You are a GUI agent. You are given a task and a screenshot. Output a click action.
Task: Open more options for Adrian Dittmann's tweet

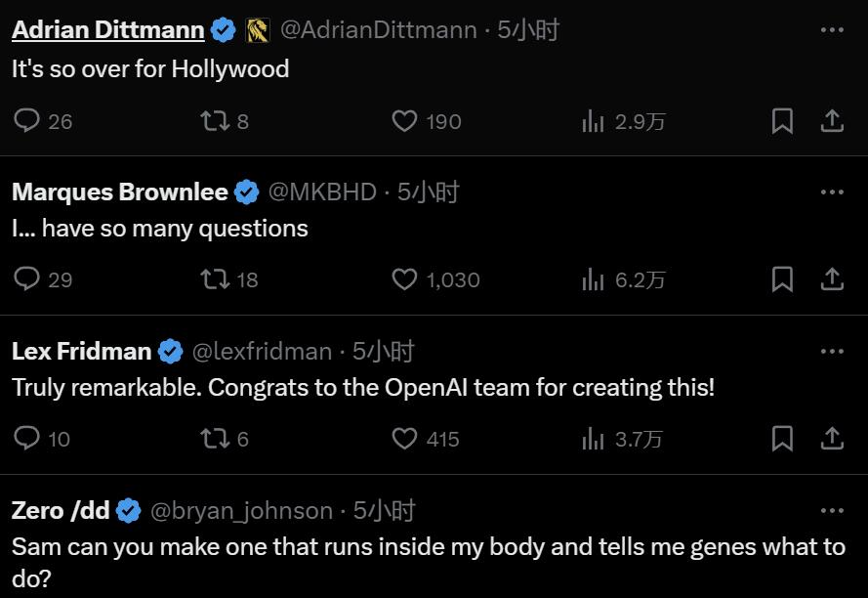832,30
